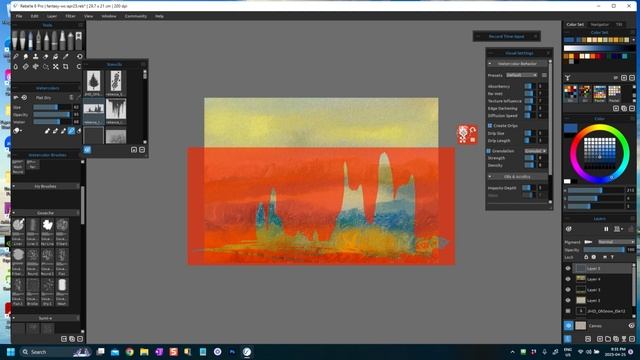
Task: Click the first brush paint mode icon
Action: tap(47, 131)
